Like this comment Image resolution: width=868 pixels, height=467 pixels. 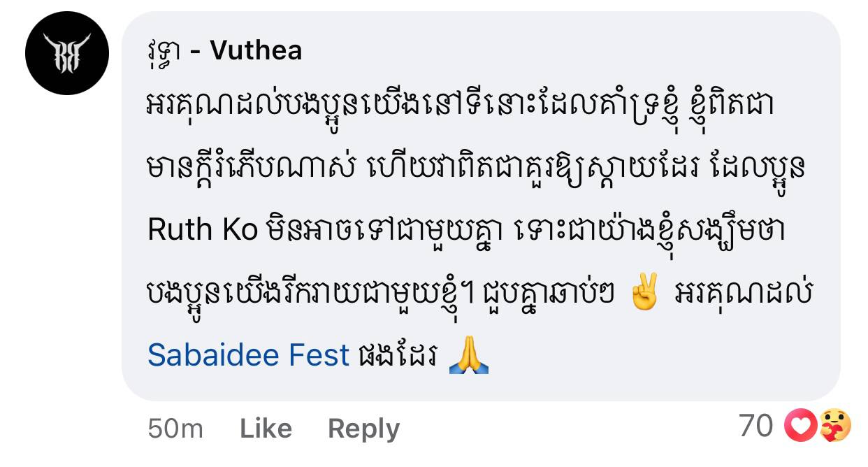coord(266,428)
